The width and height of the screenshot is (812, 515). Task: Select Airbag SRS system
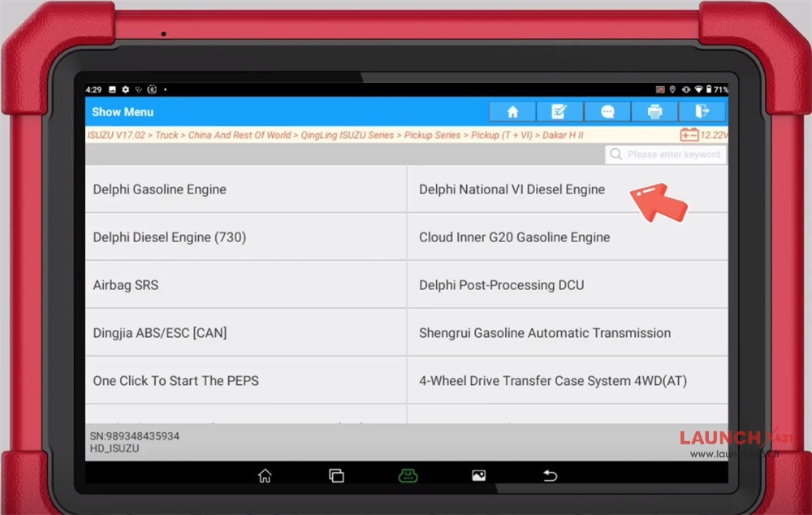[245, 285]
